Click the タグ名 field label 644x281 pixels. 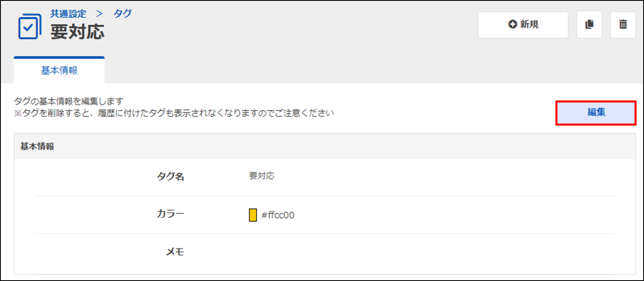click(170, 177)
